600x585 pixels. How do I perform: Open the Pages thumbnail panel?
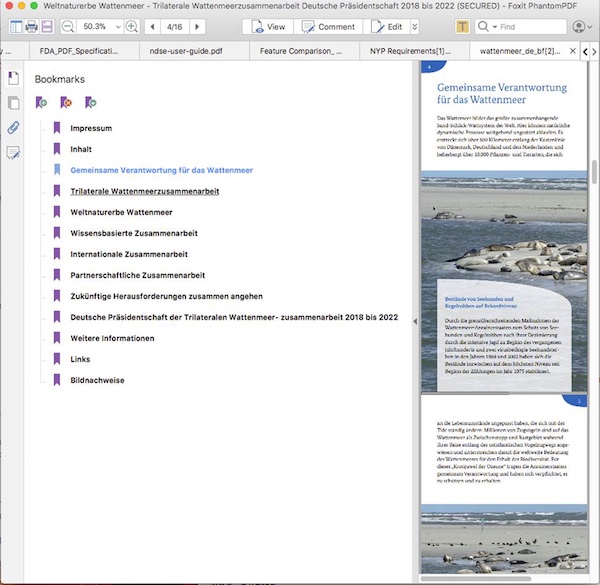coord(13,103)
